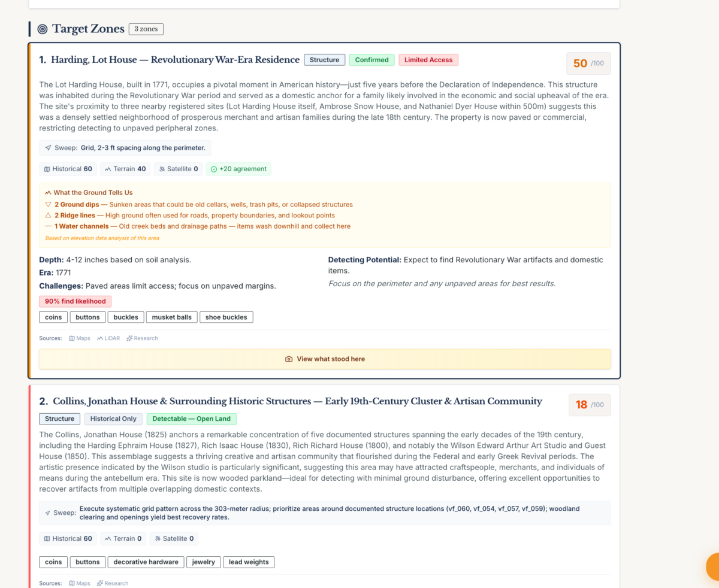Select the coins tag in Collins zone
The width and height of the screenshot is (719, 588).
click(x=53, y=562)
